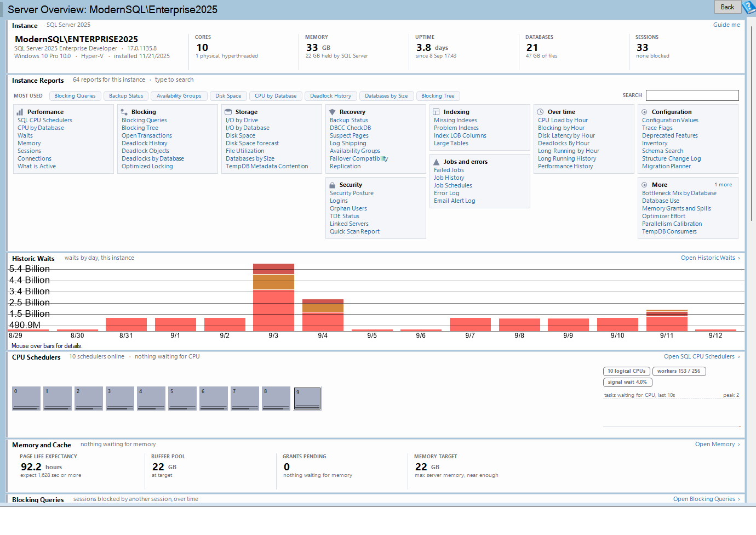This screenshot has height=535, width=756.
Task: Open help with the question mark icon
Action: coord(749,7)
